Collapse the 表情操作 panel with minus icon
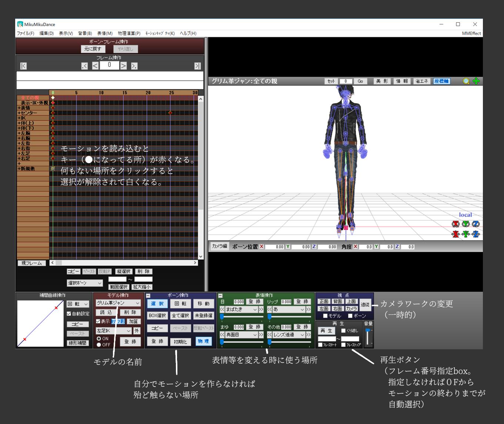Screen dimensions: 504x424 click(220, 296)
